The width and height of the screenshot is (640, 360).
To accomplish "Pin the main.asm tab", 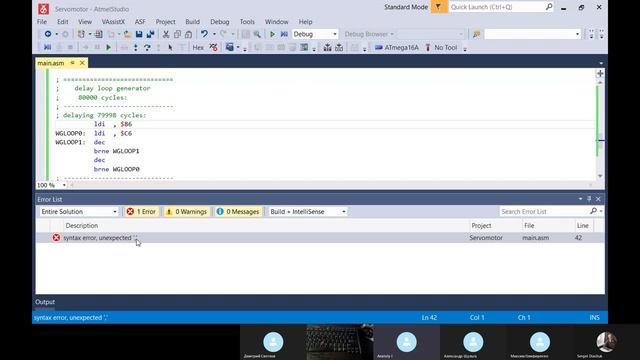I will pos(72,63).
